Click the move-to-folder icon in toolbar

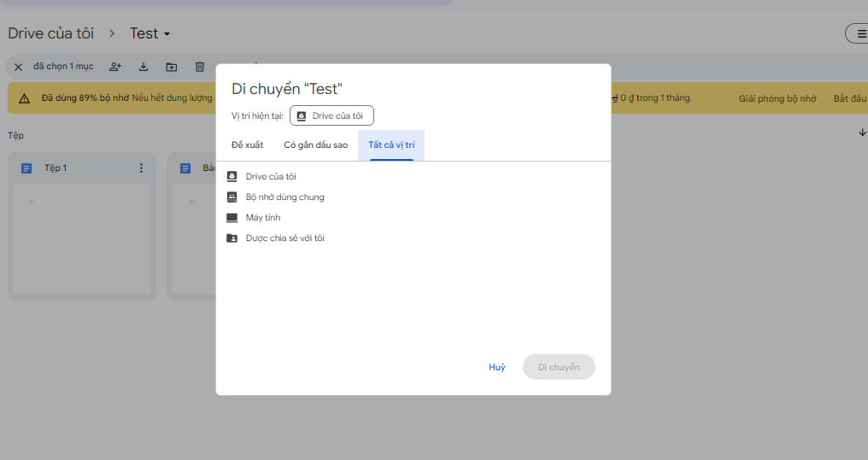coord(172,67)
